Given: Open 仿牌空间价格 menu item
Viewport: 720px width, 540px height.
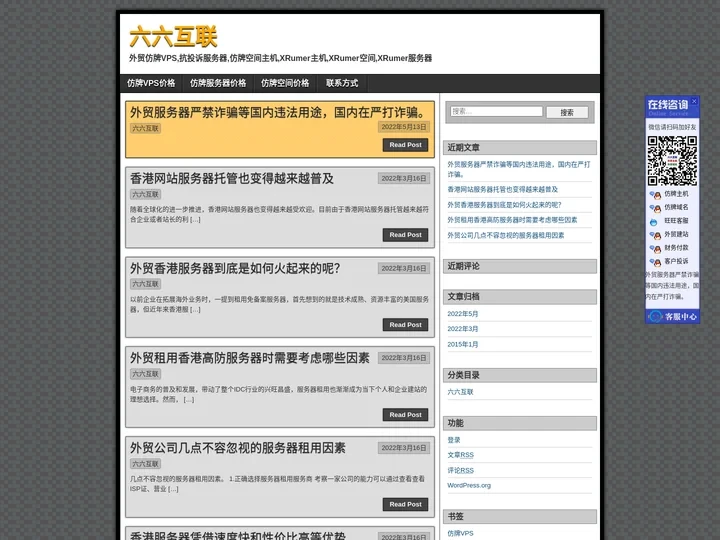Looking at the screenshot, I should click(x=285, y=83).
